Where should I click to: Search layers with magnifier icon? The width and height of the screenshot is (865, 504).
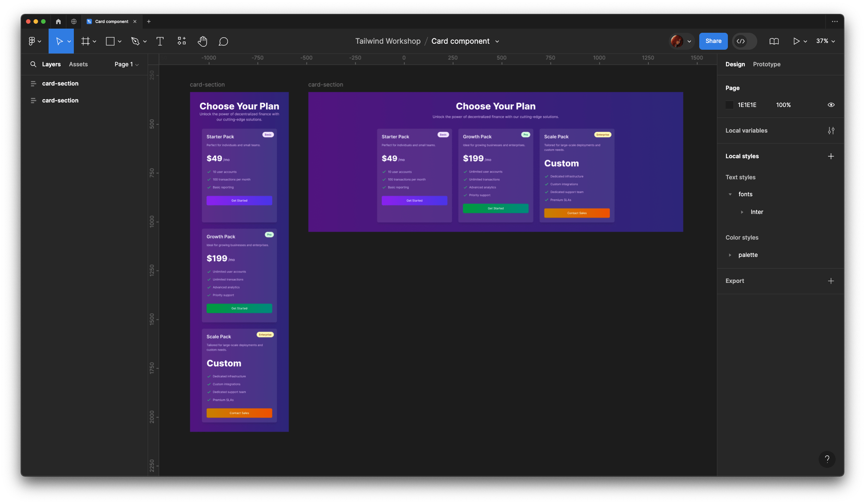click(x=33, y=64)
